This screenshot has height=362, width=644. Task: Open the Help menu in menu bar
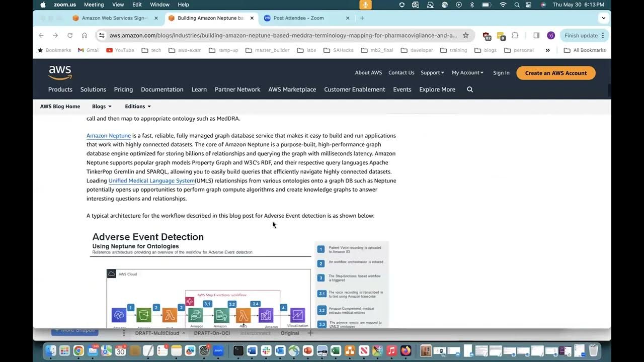click(184, 5)
